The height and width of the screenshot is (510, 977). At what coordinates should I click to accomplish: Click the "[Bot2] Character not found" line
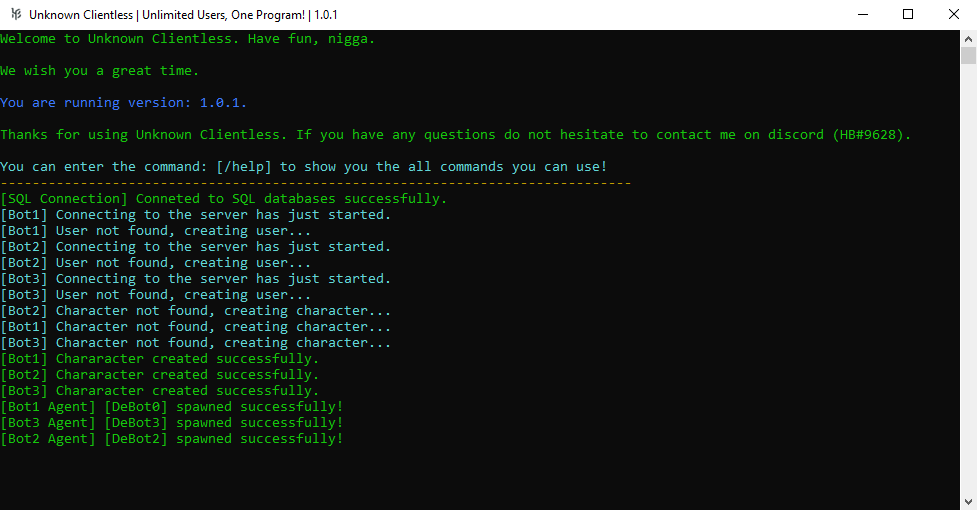(196, 311)
